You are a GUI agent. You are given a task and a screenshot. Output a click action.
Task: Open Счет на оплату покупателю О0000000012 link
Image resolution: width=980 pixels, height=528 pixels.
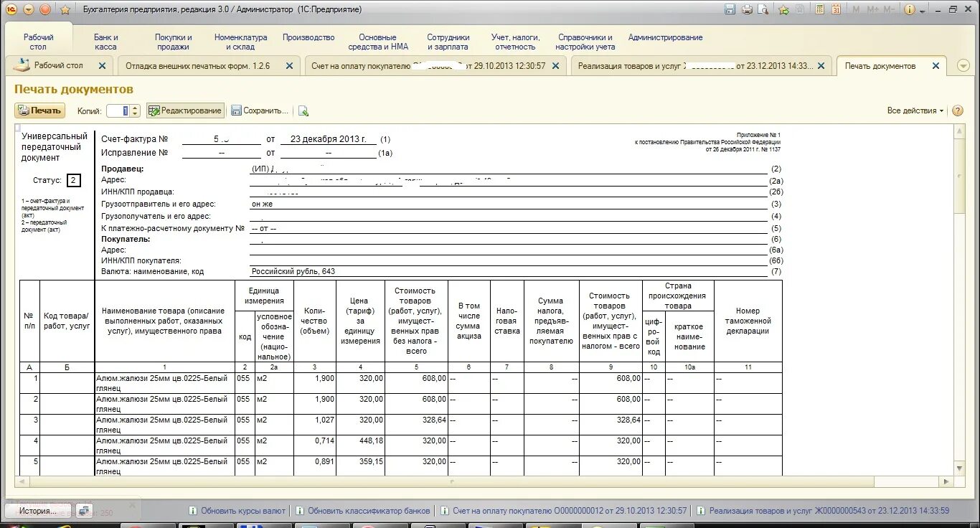pos(563,511)
